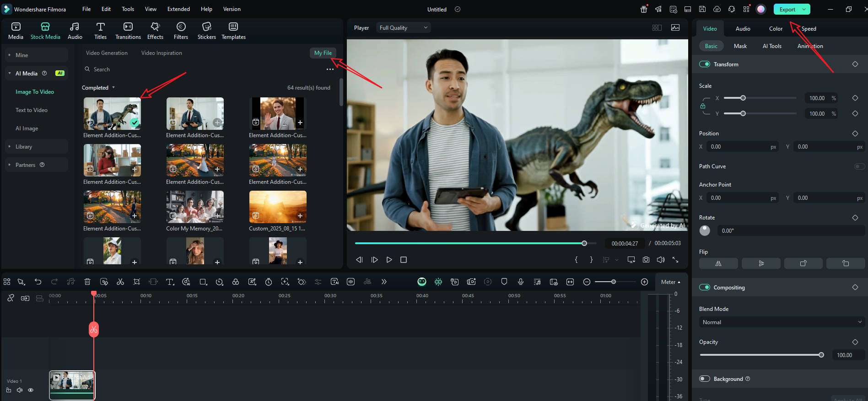
Task: Adjust player volume speaker icon
Action: [661, 260]
